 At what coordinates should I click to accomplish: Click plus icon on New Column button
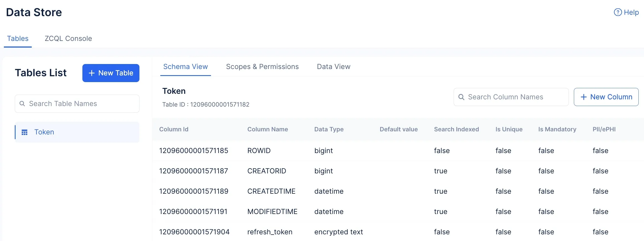pyautogui.click(x=584, y=97)
